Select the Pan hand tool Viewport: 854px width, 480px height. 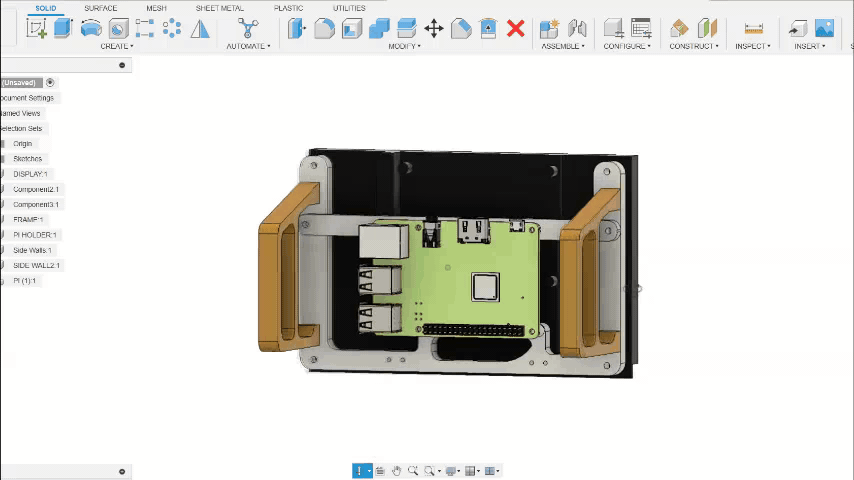point(396,471)
